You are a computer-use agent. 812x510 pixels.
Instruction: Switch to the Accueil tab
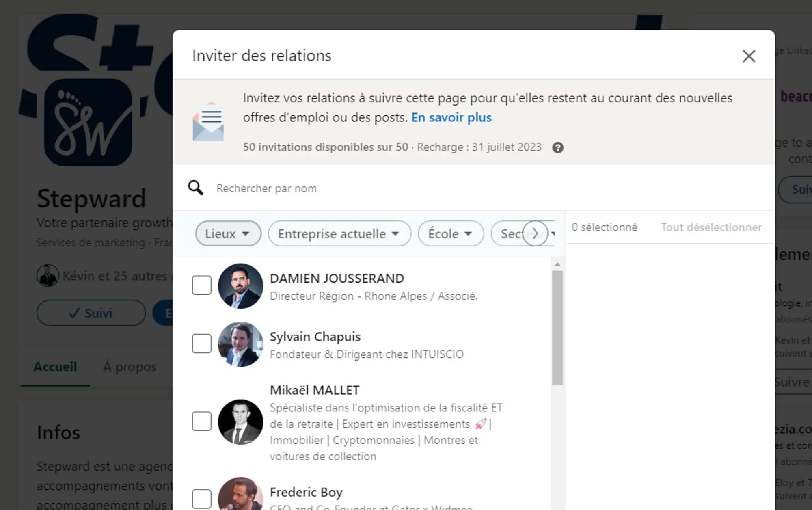55,367
